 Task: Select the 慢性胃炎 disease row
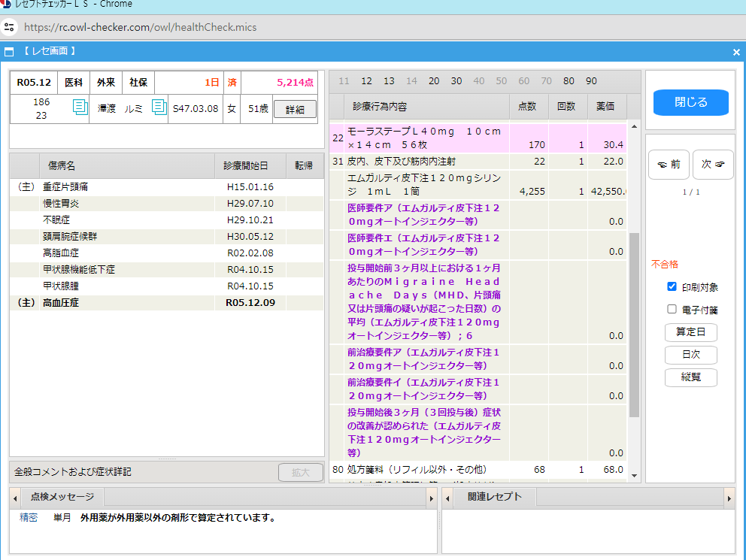tap(166, 204)
